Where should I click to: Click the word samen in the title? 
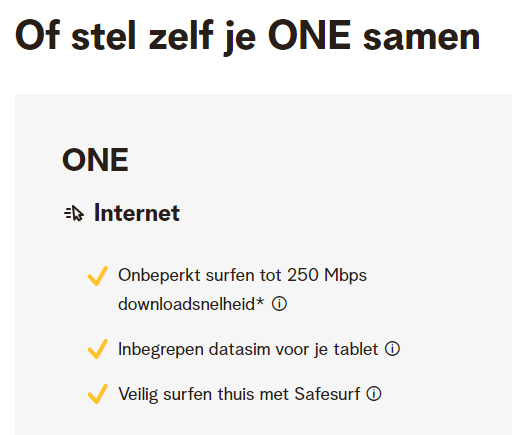[422, 38]
